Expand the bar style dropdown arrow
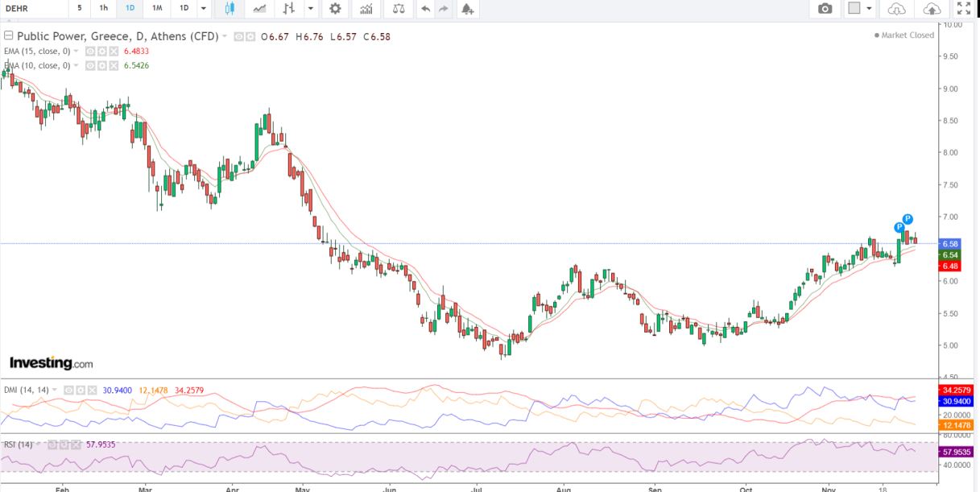The width and height of the screenshot is (980, 492). point(311,8)
